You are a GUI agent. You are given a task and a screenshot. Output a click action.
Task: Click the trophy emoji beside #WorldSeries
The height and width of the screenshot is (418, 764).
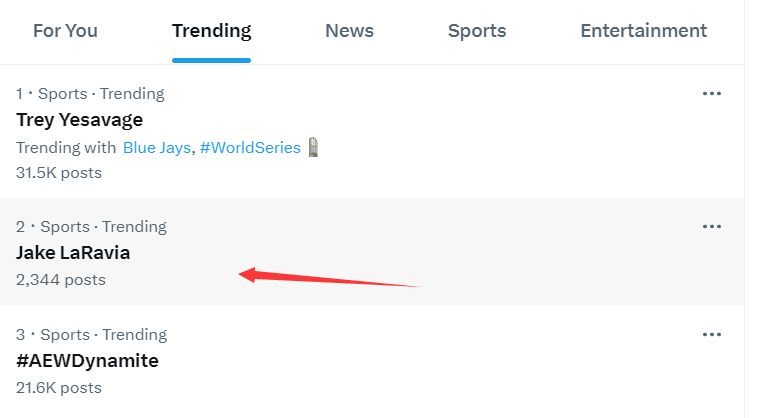[x=314, y=147]
